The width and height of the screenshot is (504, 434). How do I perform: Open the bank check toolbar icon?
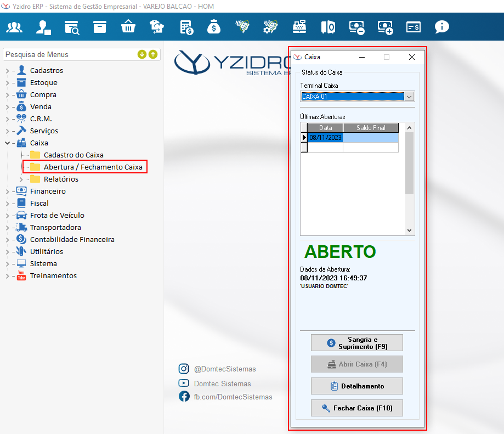[414, 27]
